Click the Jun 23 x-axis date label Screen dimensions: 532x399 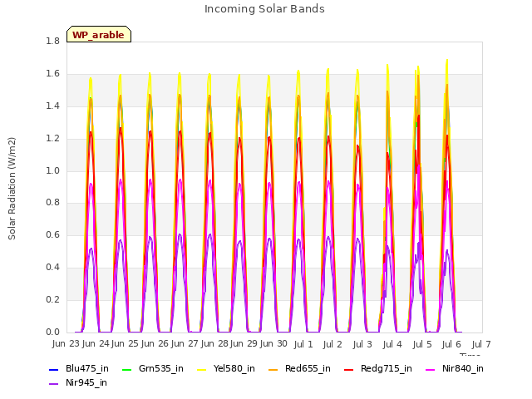click(66, 343)
